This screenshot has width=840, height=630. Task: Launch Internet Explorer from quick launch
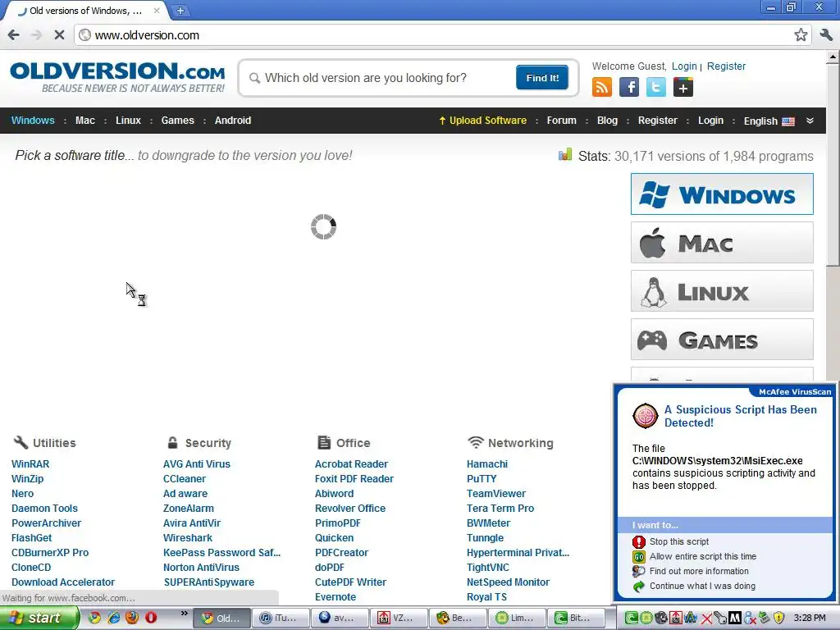tap(113, 618)
